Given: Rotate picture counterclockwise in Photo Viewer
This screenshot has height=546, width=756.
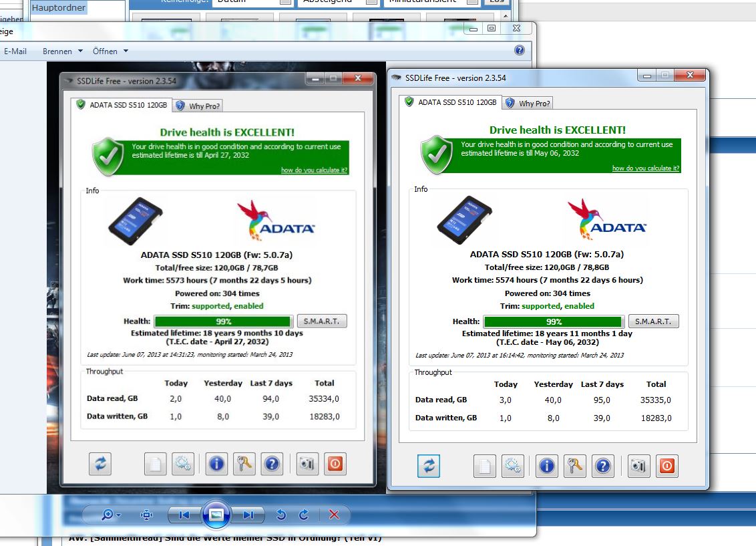Looking at the screenshot, I should [281, 515].
